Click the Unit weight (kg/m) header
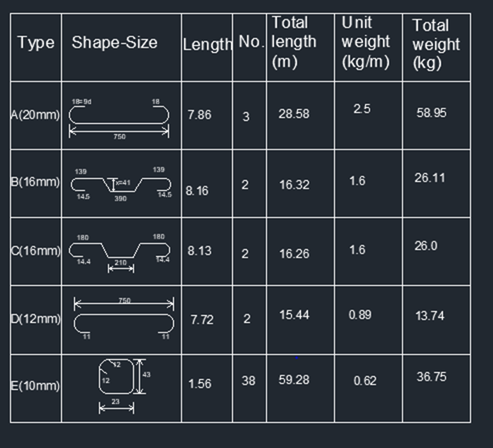This screenshot has height=448, width=493. click(366, 42)
